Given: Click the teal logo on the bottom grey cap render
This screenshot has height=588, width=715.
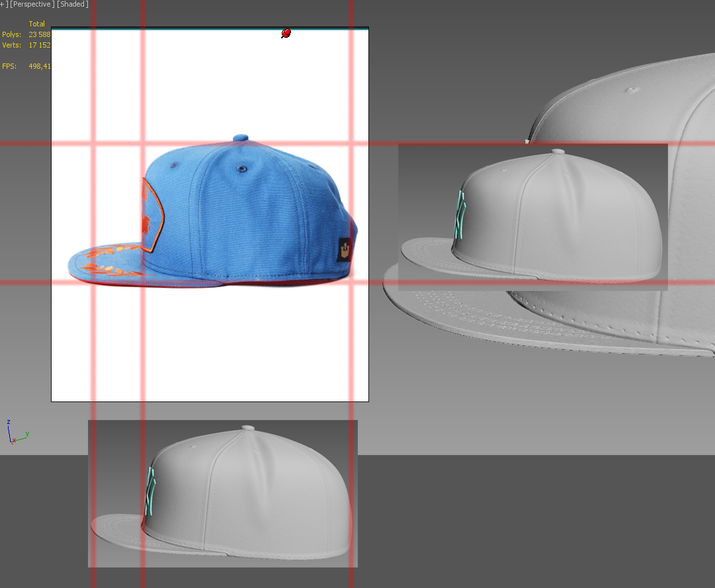Looking at the screenshot, I should pos(150,491).
